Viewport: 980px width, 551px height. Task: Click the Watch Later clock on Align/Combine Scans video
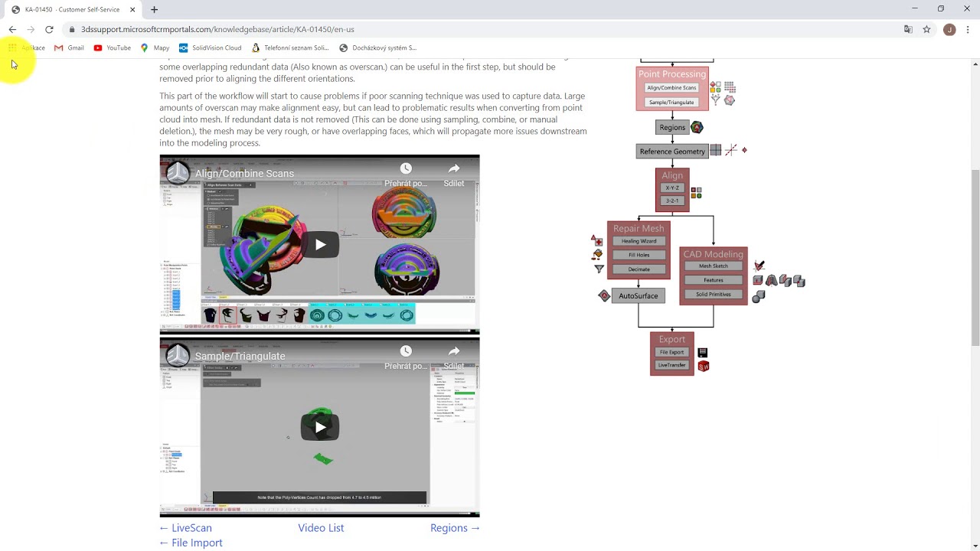coord(406,168)
